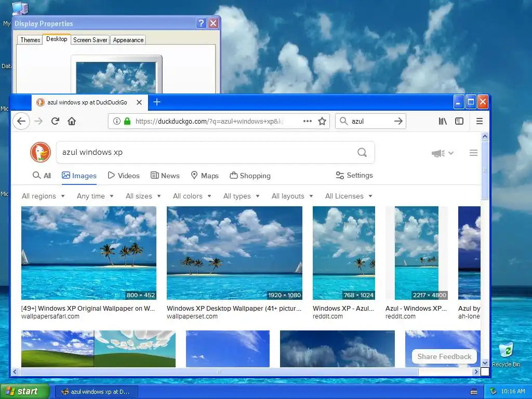Open page actions three-dot menu
The height and width of the screenshot is (399, 532).
click(308, 121)
